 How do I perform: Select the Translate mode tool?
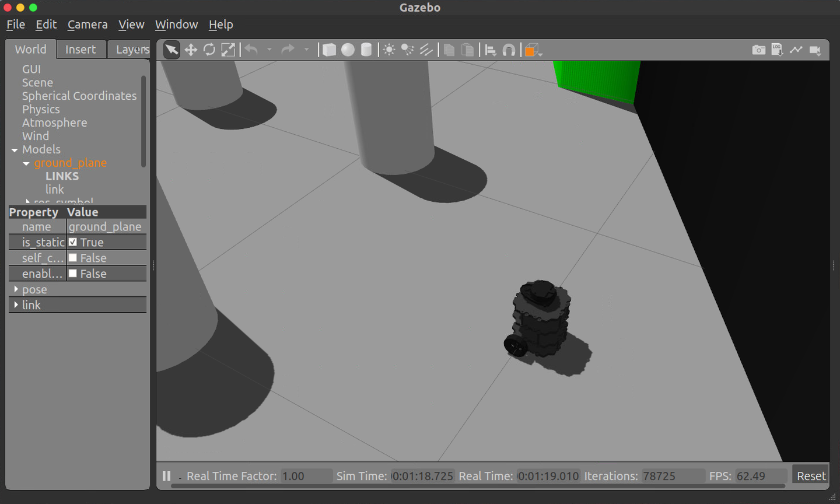(191, 50)
